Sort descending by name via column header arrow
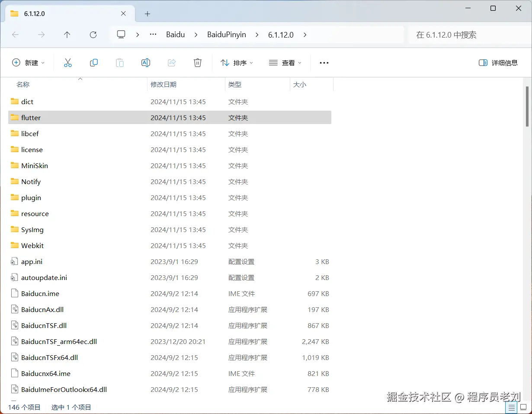The image size is (532, 414). click(80, 79)
